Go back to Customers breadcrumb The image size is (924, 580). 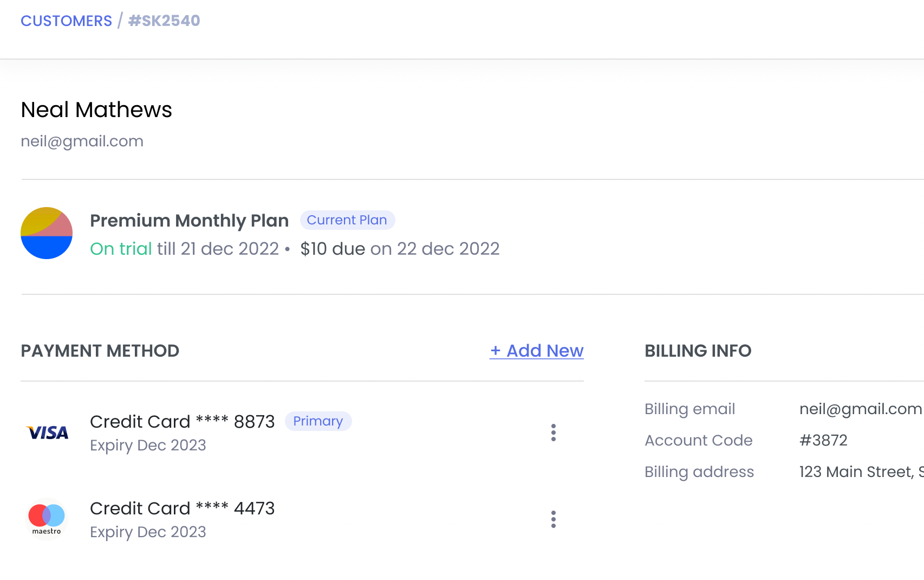click(66, 21)
